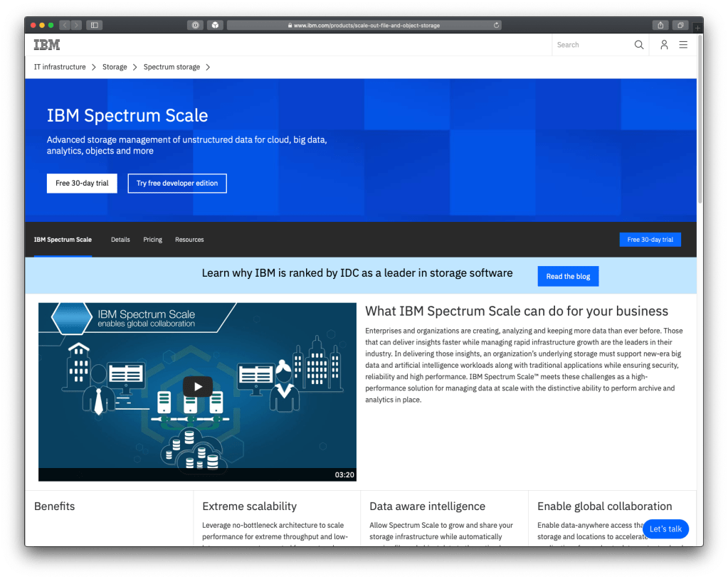This screenshot has height=579, width=728.
Task: Play the IBM Spectrum Scale video
Action: 197,387
